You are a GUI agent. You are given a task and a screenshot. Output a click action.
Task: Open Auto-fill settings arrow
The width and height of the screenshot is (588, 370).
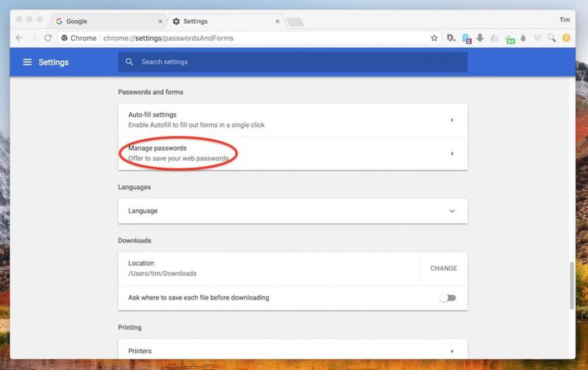click(x=452, y=120)
